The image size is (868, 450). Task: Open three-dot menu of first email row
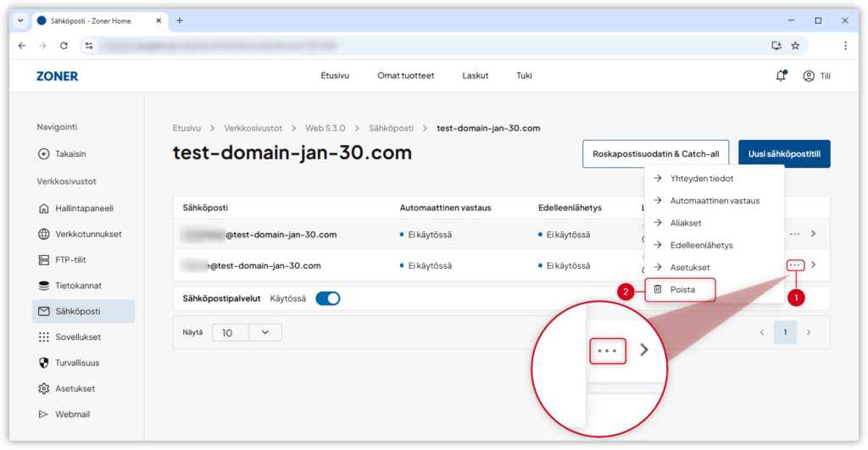pos(794,234)
